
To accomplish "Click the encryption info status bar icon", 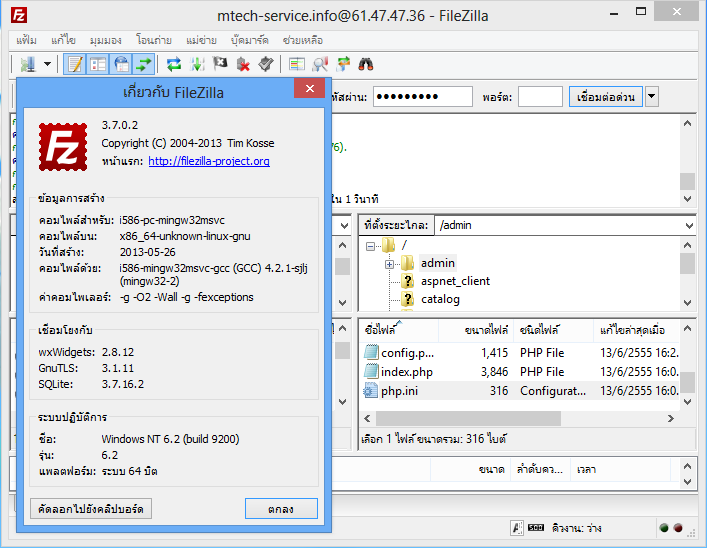I will pyautogui.click(x=517, y=527).
